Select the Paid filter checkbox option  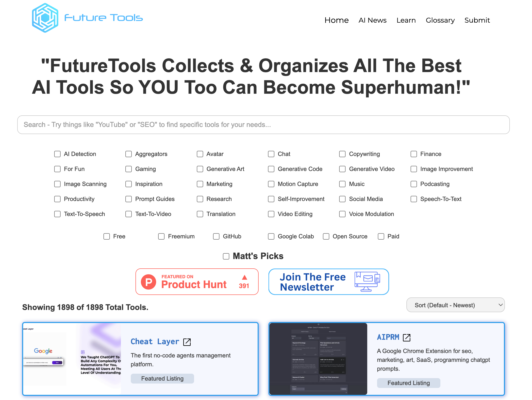coord(381,236)
